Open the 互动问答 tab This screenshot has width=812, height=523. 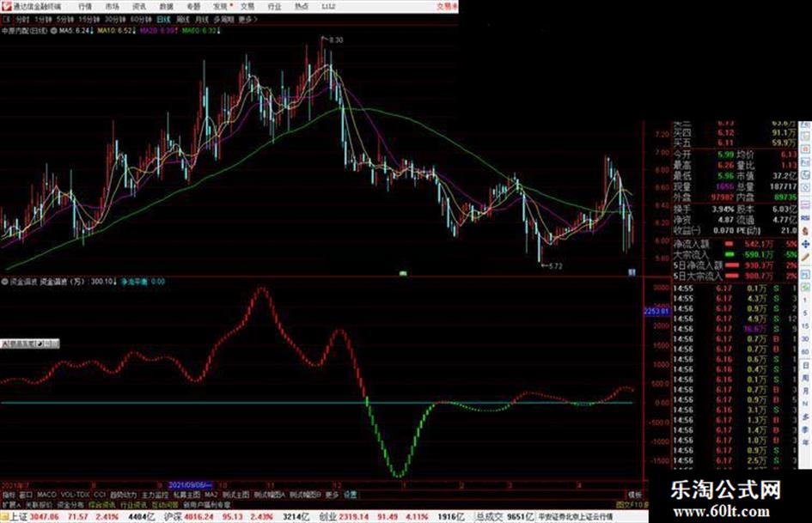(165, 505)
